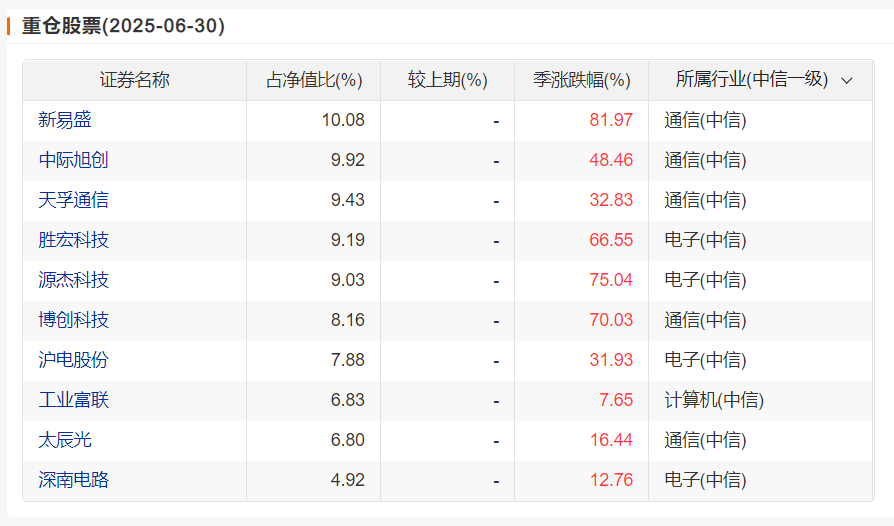This screenshot has width=894, height=526.
Task: Select the 81.97 quarterly change value
Action: 611,120
